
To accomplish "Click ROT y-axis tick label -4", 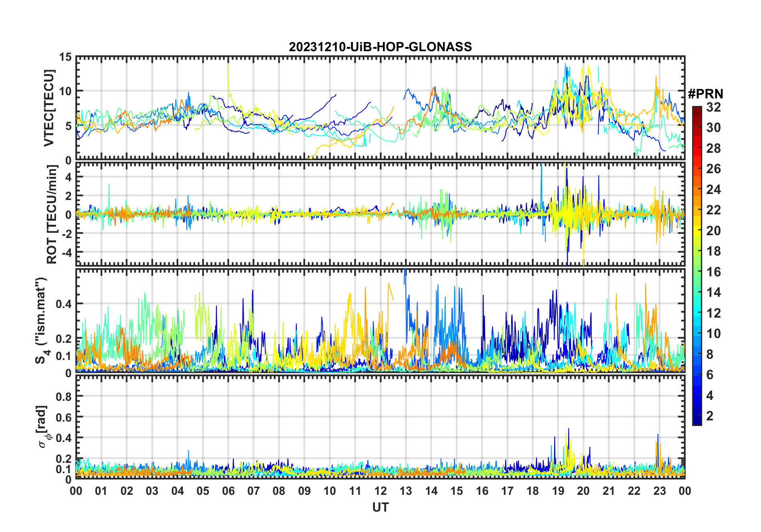I will (x=67, y=252).
